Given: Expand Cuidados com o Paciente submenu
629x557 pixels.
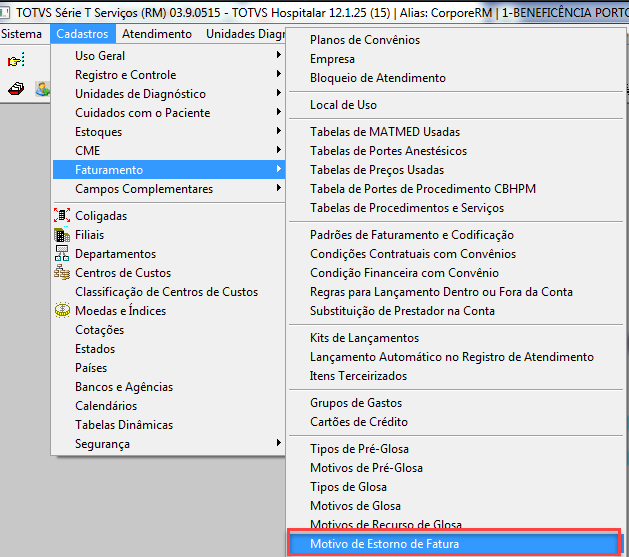Looking at the screenshot, I should point(168,113).
